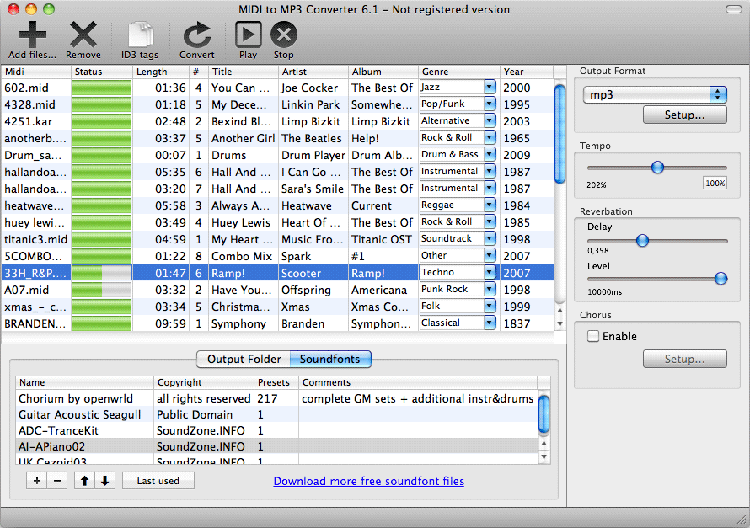Stop playback with the Stop icon
Image resolution: width=750 pixels, height=528 pixels.
(283, 34)
